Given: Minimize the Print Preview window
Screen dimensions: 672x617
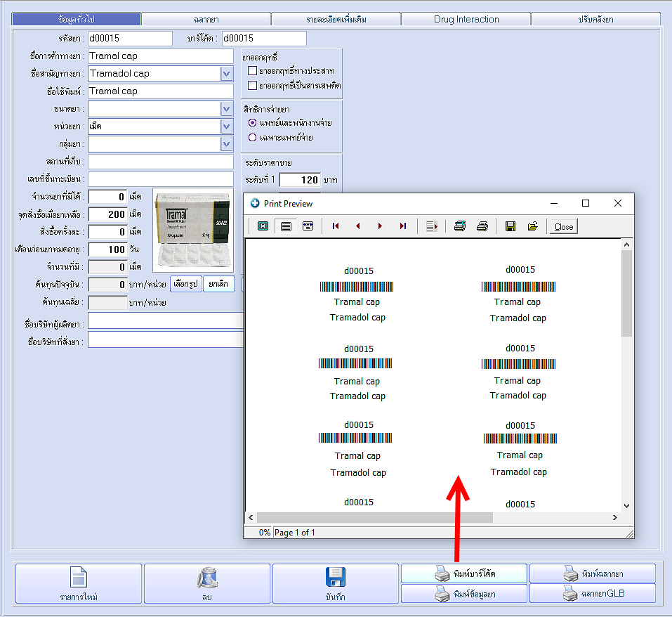Looking at the screenshot, I should point(554,203).
